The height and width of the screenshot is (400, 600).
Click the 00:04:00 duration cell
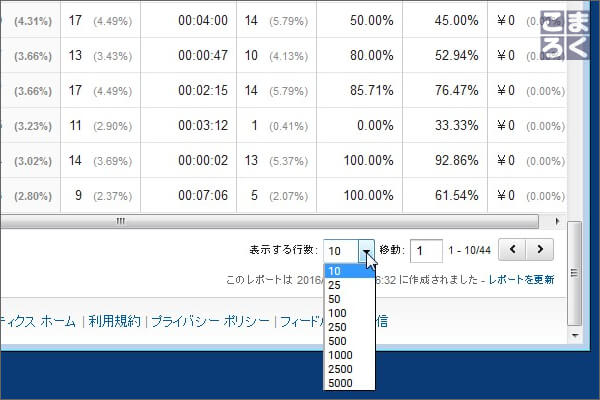pyautogui.click(x=203, y=20)
